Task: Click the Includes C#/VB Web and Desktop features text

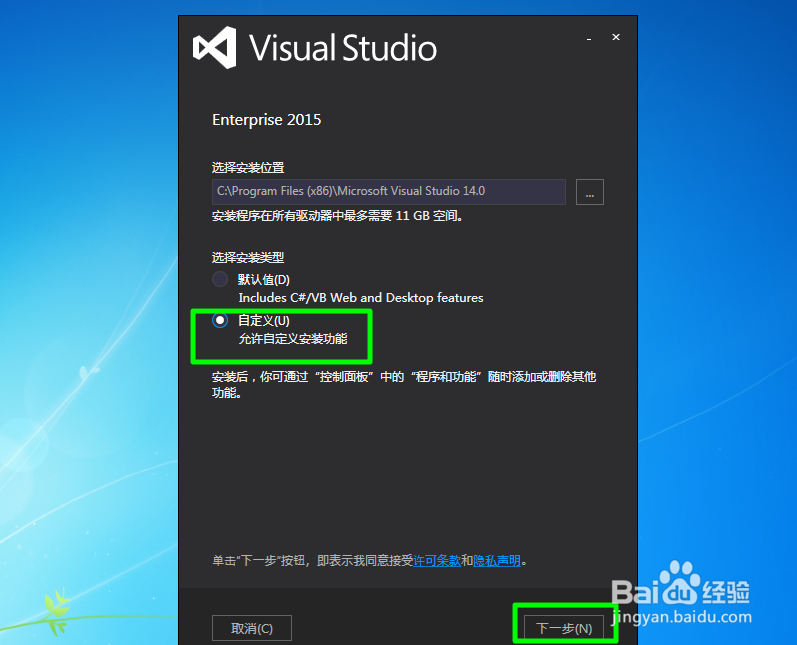Action: (x=361, y=297)
